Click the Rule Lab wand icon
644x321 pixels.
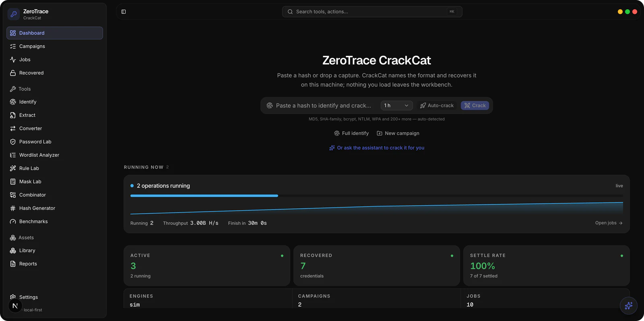[13, 168]
